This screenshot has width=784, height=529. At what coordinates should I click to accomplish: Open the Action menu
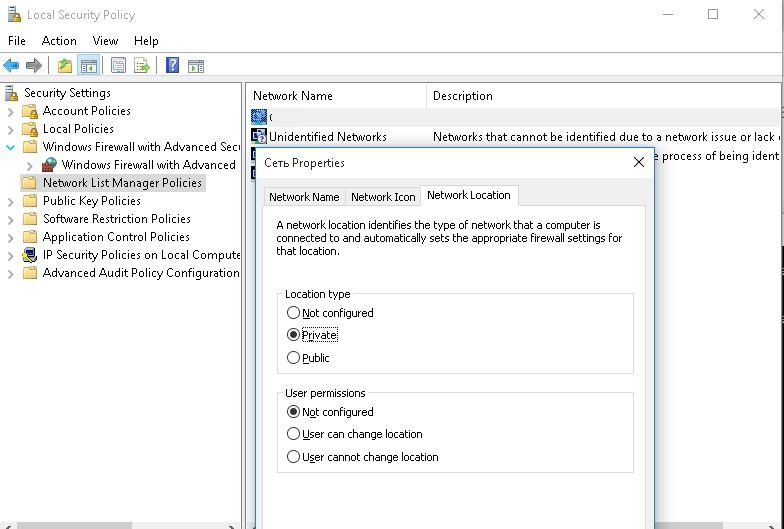[59, 41]
